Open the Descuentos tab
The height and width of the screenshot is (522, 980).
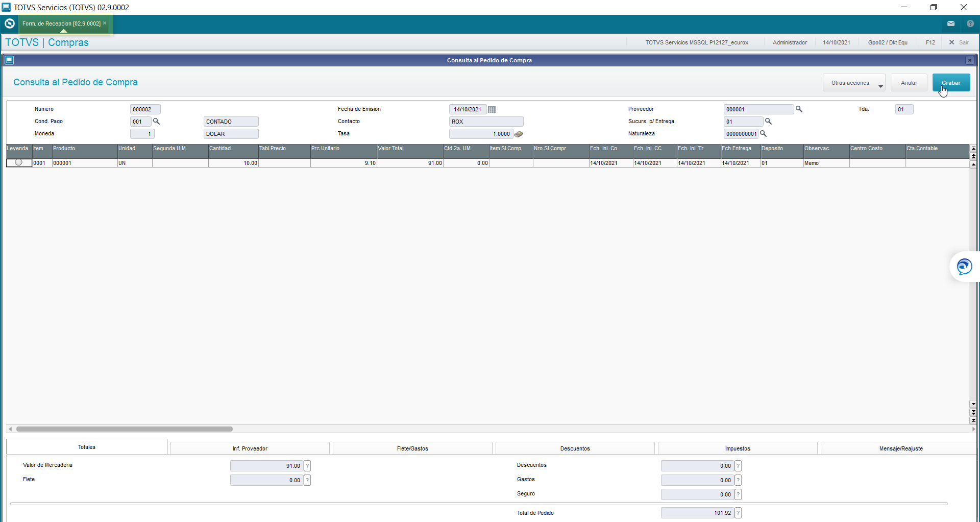[575, 448]
